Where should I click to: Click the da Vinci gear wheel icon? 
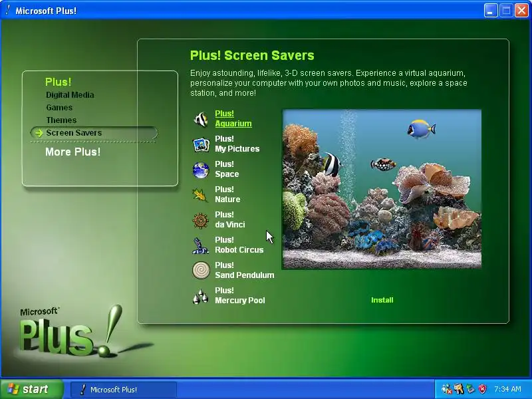pos(201,221)
